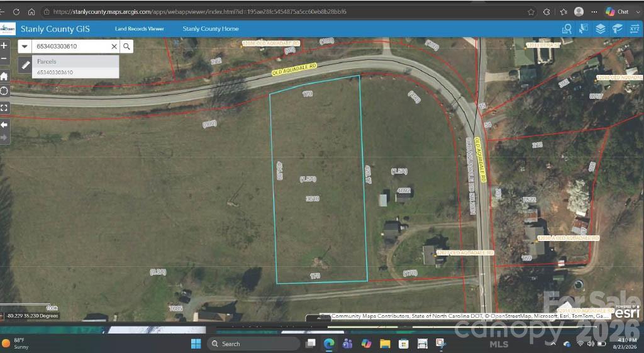Show hidden system tray icons
This screenshot has width=644, height=353.
(553, 344)
